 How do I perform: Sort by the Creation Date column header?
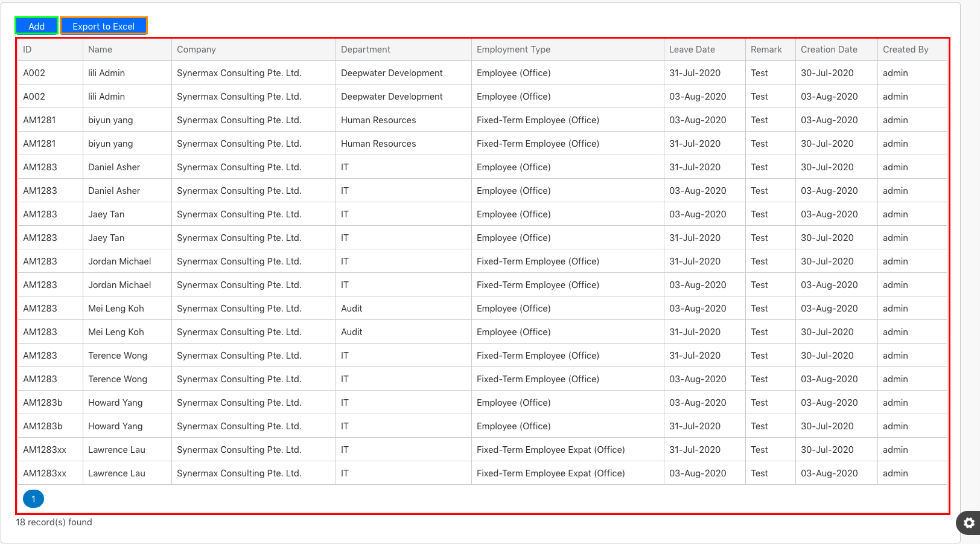pos(836,50)
